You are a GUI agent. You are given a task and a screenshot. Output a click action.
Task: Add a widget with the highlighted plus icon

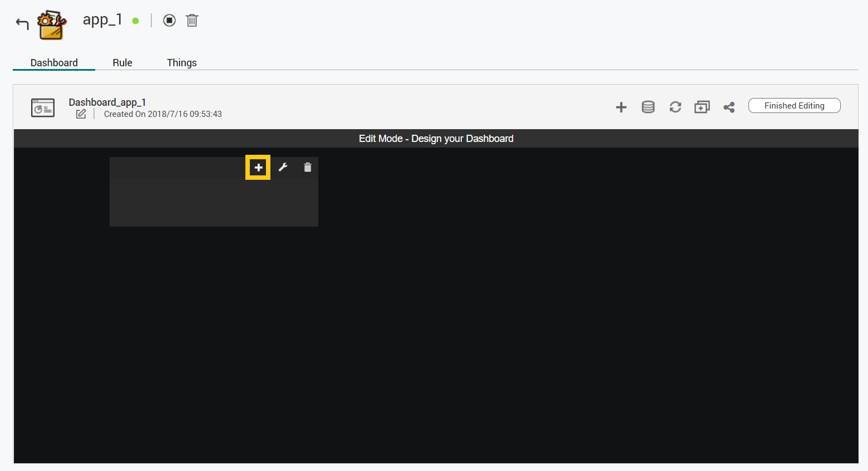click(258, 168)
